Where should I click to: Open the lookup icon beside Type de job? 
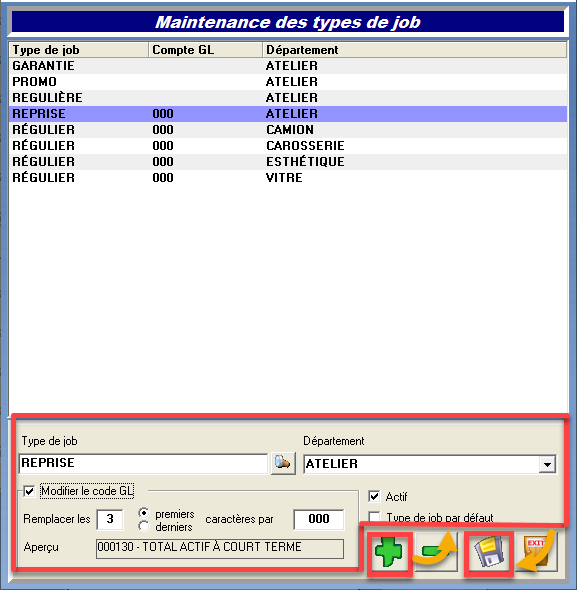coord(283,463)
